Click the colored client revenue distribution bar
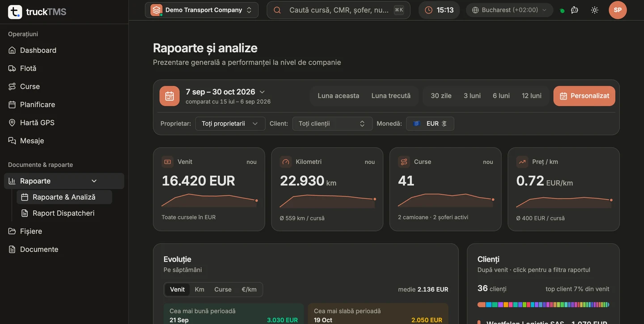The image size is (644, 324). (x=543, y=305)
